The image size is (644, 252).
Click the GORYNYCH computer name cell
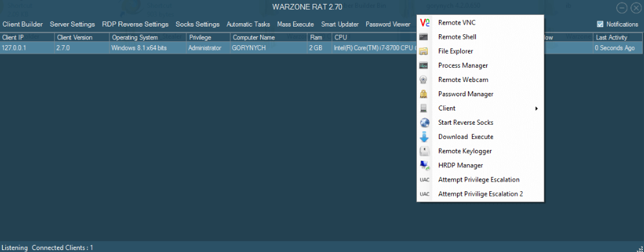point(269,48)
